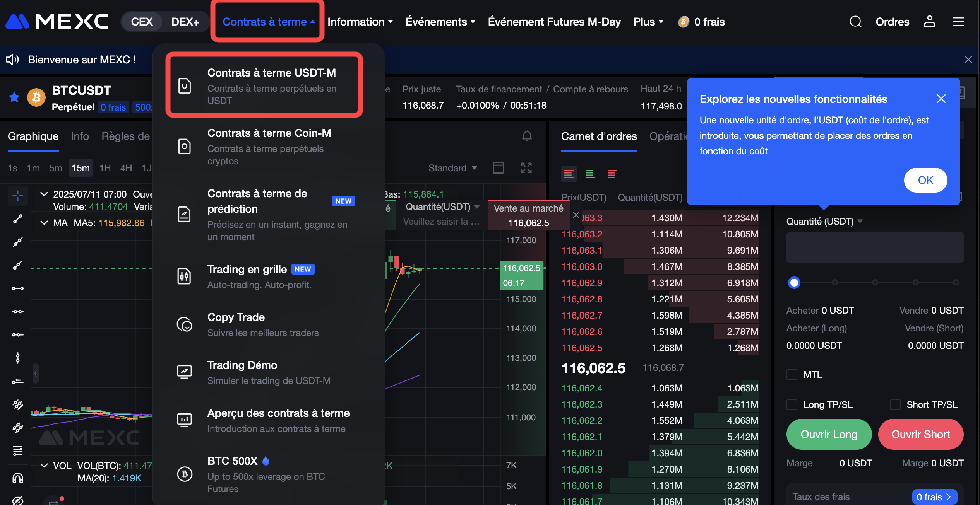The width and height of the screenshot is (980, 505).
Task: Expand the Information dropdown
Action: pos(360,22)
